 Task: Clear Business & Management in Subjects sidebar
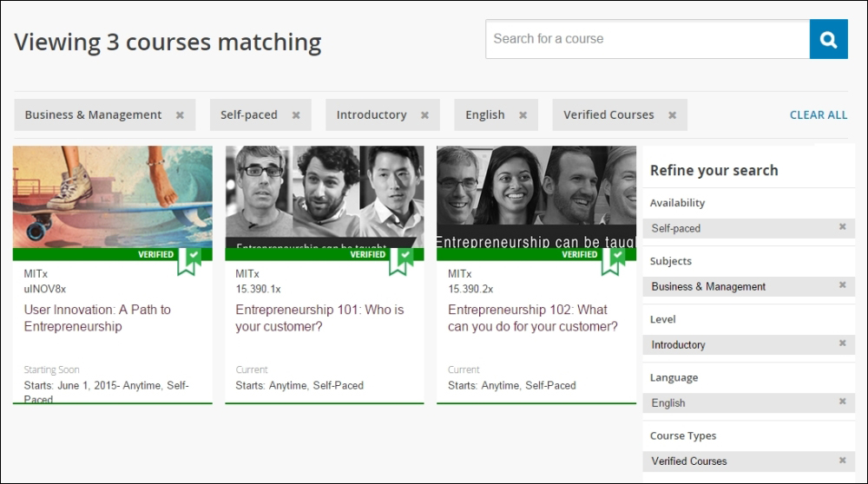click(x=843, y=285)
